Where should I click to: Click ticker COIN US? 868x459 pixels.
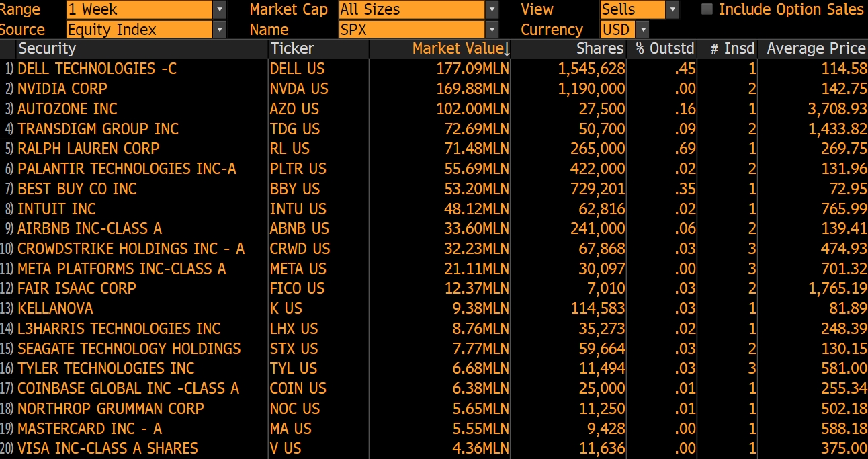pos(298,388)
